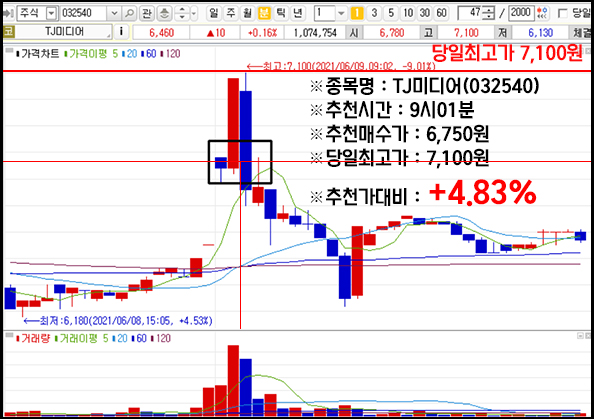Click the TJ미디어 stock name box

tap(64, 32)
